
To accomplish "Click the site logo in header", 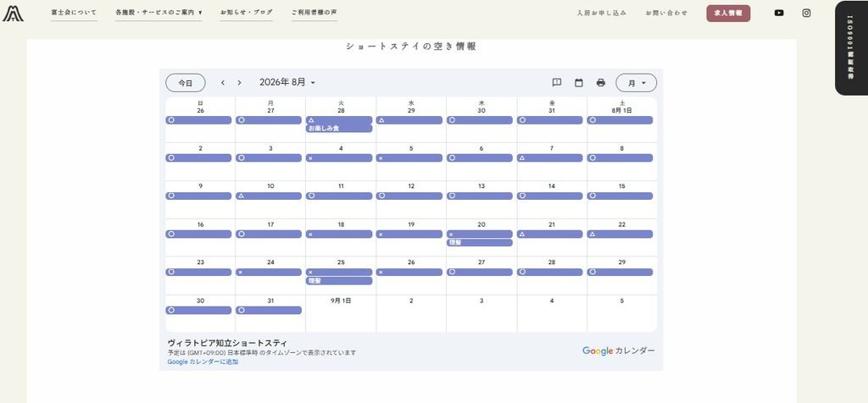I will pyautogui.click(x=13, y=13).
